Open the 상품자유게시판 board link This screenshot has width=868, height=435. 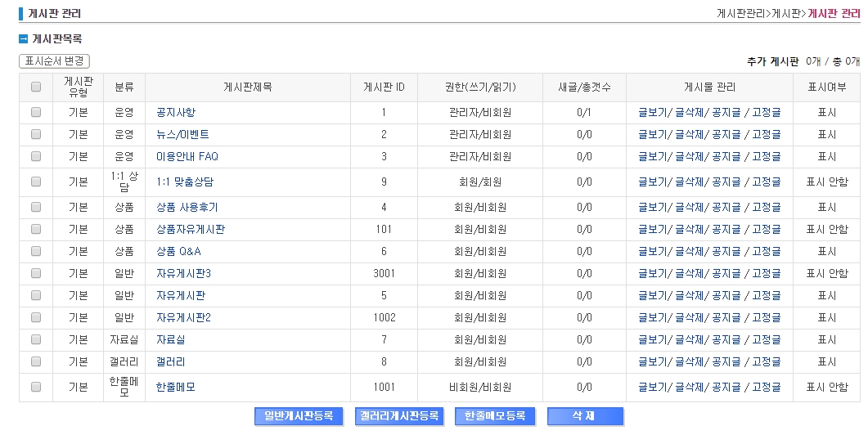coord(191,230)
